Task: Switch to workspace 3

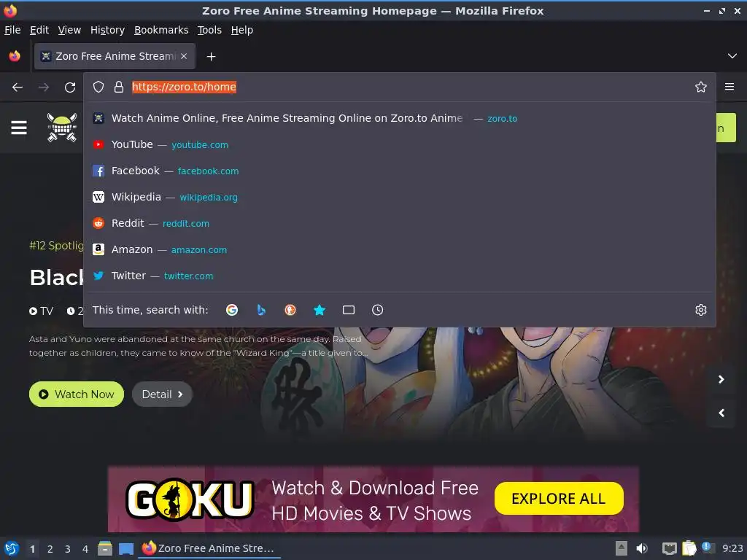Action: pyautogui.click(x=68, y=549)
